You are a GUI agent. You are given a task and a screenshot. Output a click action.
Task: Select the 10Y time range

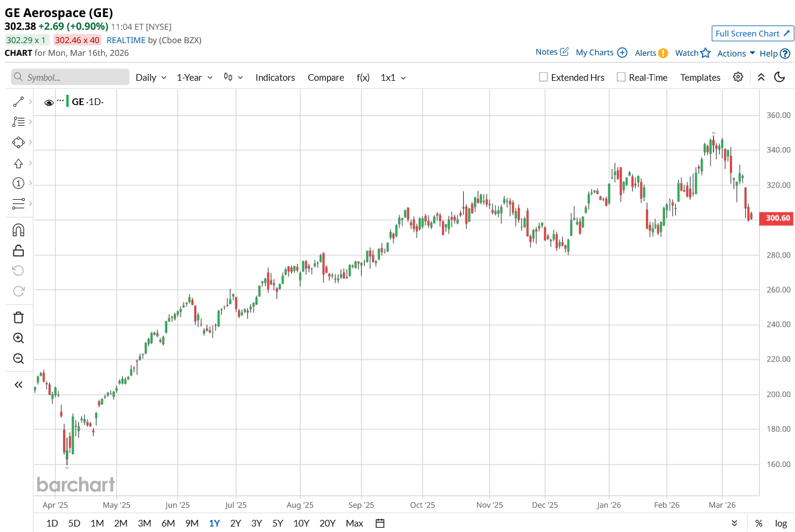point(301,523)
